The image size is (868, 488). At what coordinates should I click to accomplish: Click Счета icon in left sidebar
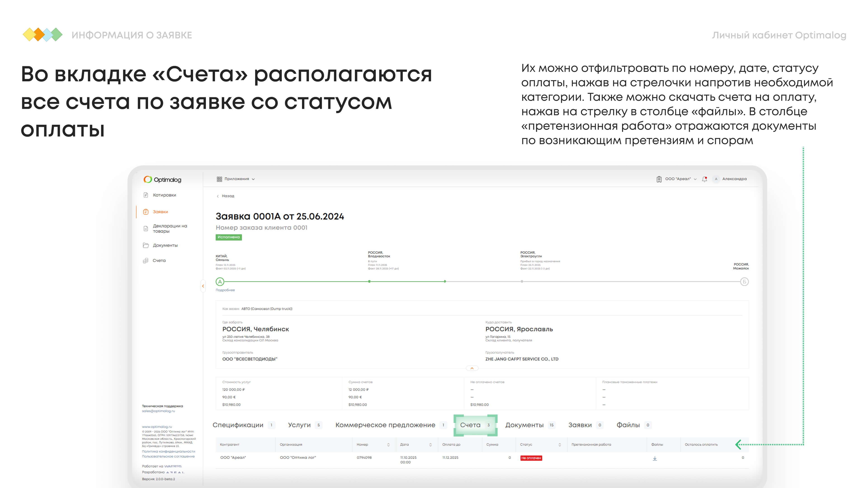[x=146, y=260]
